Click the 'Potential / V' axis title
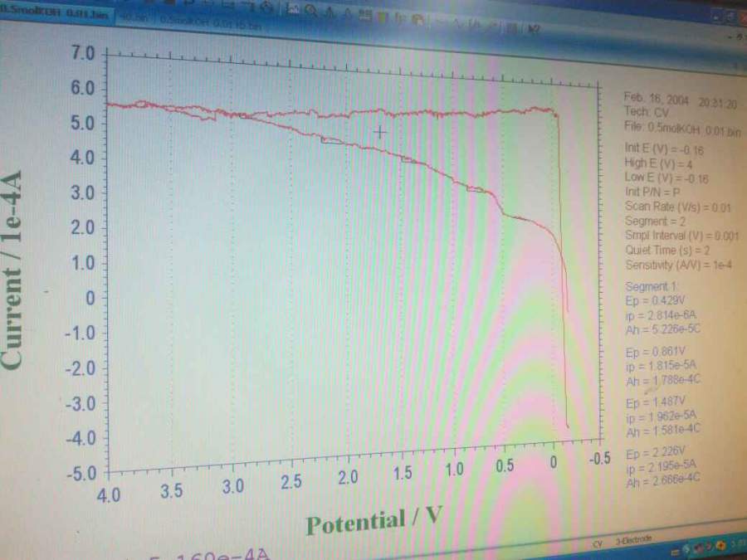Image resolution: width=747 pixels, height=560 pixels. click(x=374, y=520)
